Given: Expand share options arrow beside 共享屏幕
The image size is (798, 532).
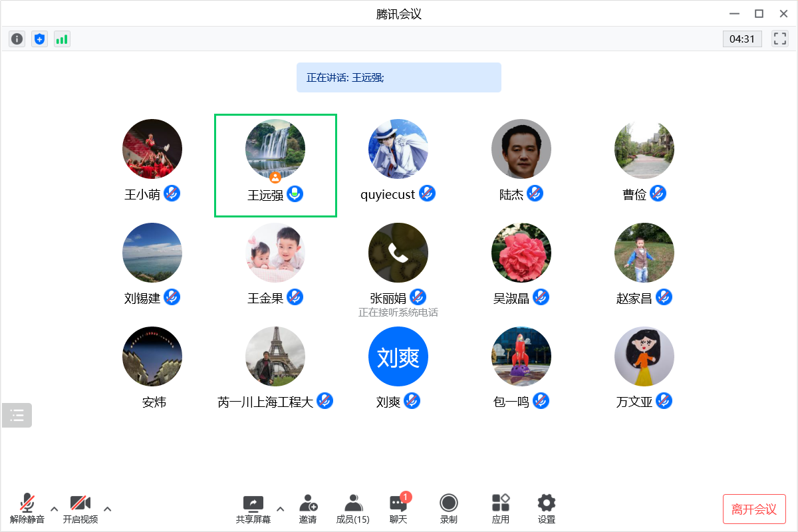Looking at the screenshot, I should tap(280, 509).
